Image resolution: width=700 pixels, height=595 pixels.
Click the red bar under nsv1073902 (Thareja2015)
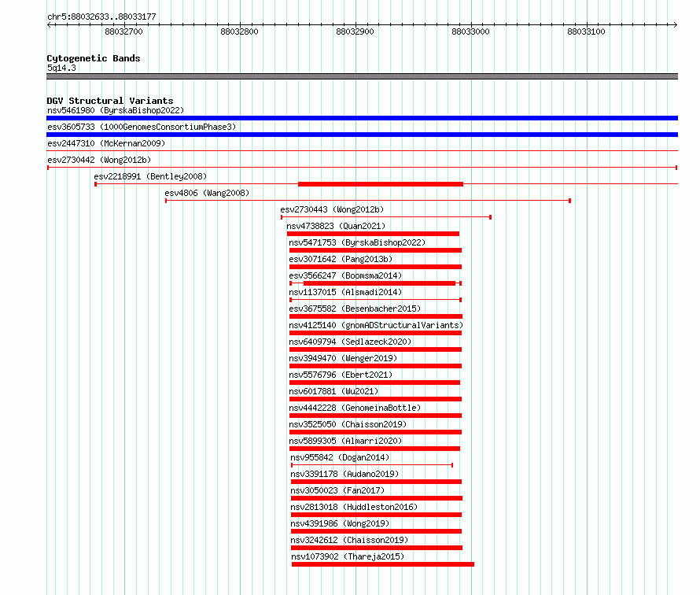tap(382, 564)
